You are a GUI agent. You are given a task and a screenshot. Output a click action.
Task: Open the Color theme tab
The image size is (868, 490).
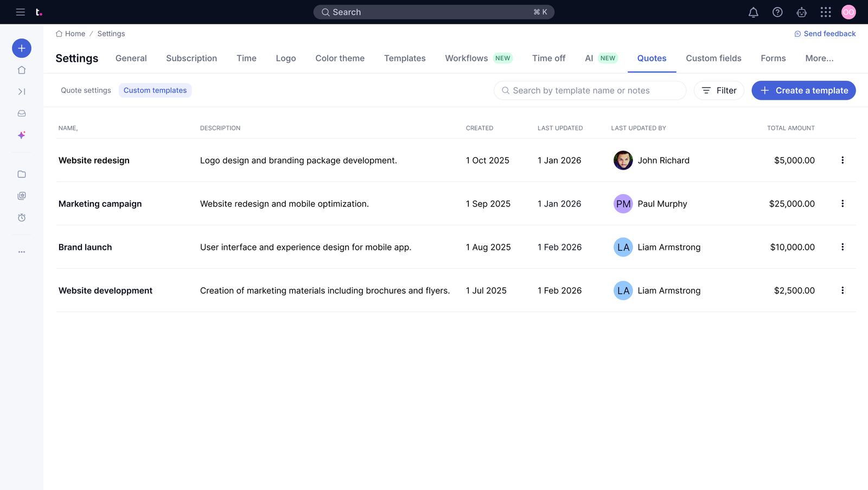click(340, 58)
